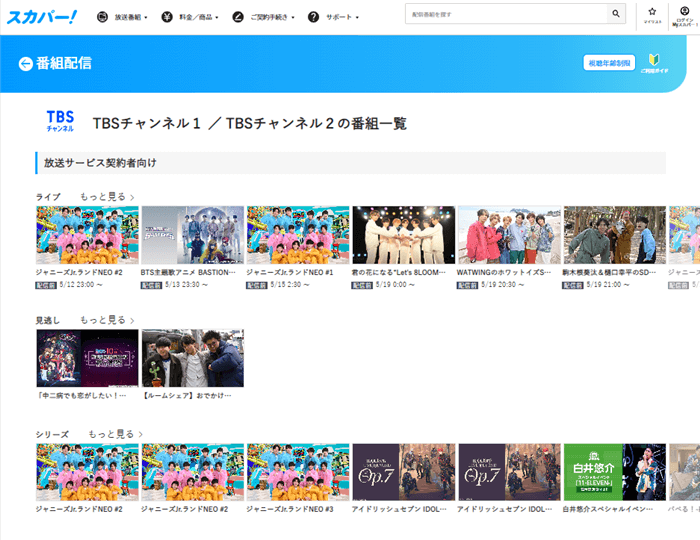
Task: Click the question mark icon beside サポート
Action: coord(313,17)
